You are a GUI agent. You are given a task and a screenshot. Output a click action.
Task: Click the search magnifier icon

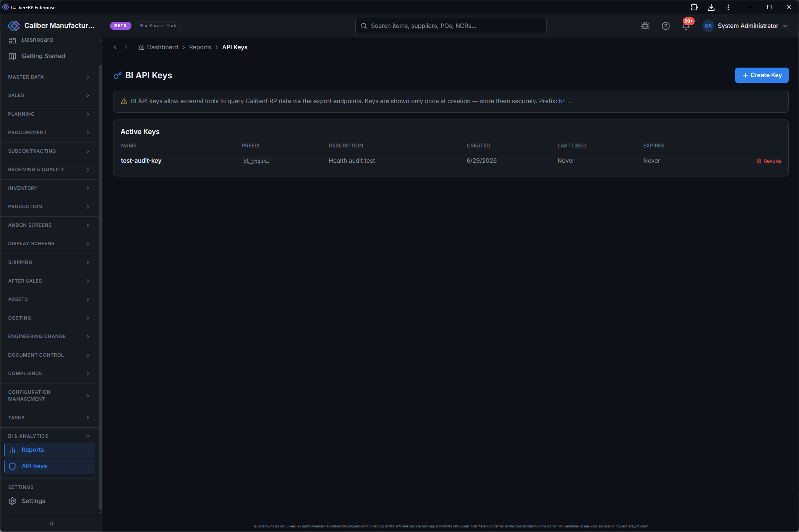click(x=364, y=26)
